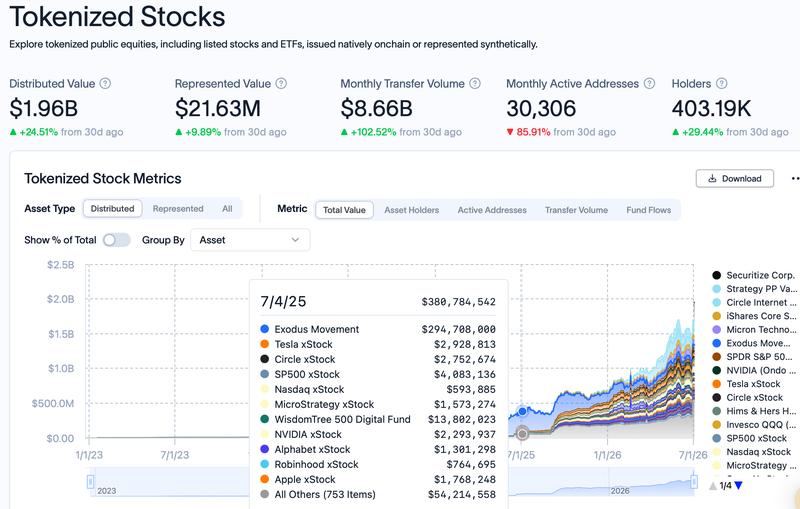Click SP500 xStock tooltip row
Viewport: 800px width, 509px height.
[378, 374]
